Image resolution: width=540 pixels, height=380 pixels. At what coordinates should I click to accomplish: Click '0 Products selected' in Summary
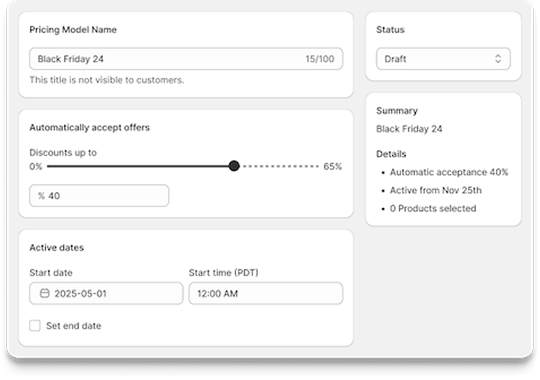click(x=433, y=208)
